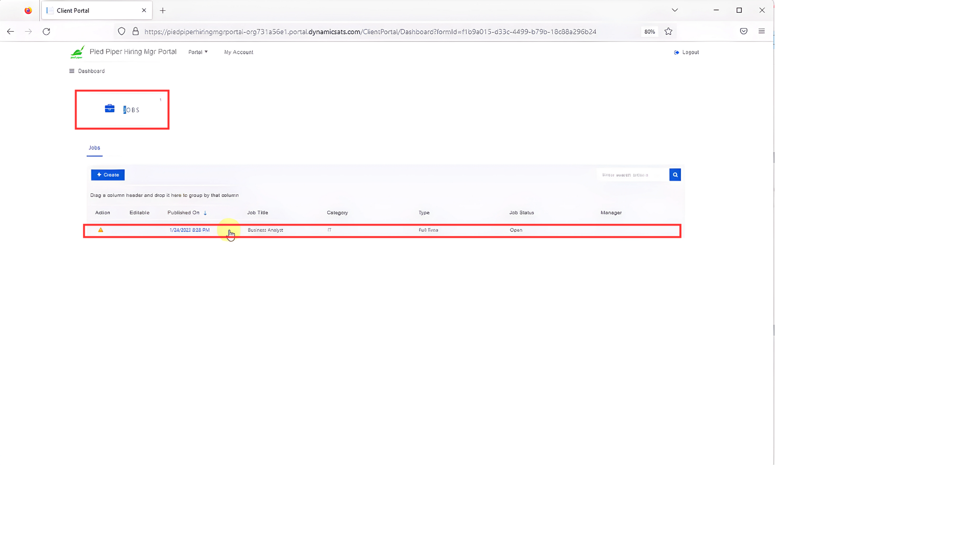This screenshot has width=980, height=551.
Task: Sort by Job Title column
Action: coord(258,213)
